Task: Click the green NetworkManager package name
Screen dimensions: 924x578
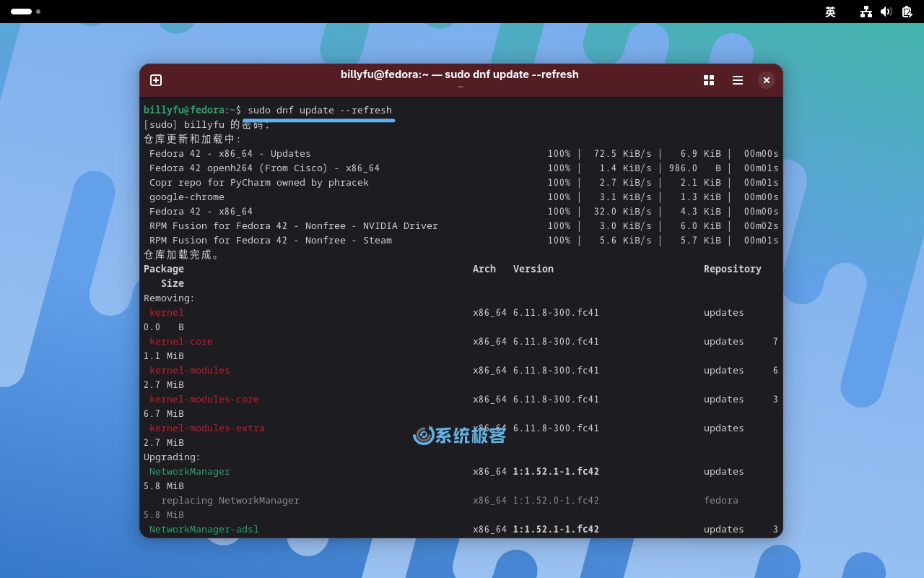Action: [190, 471]
